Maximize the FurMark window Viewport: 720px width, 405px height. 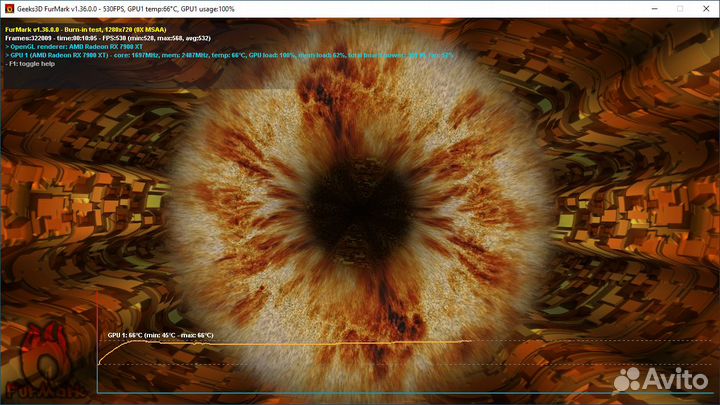pos(667,9)
